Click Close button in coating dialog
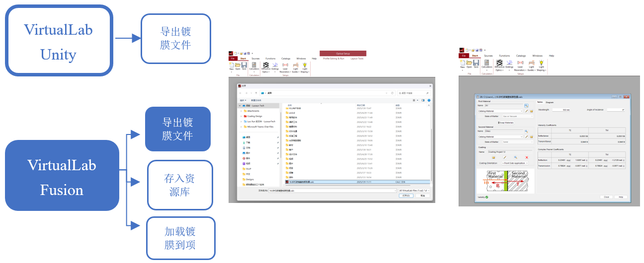This screenshot has height=263, width=644. click(x=607, y=197)
